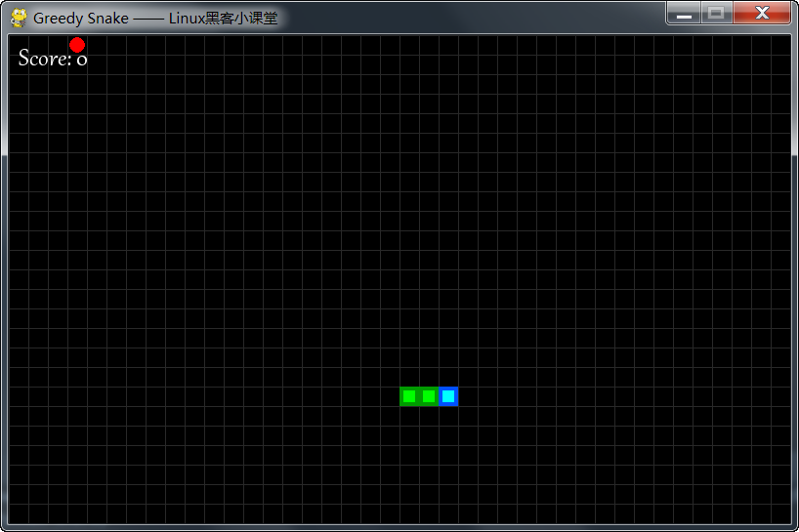Maximize the Greedy Snake window

click(x=716, y=14)
